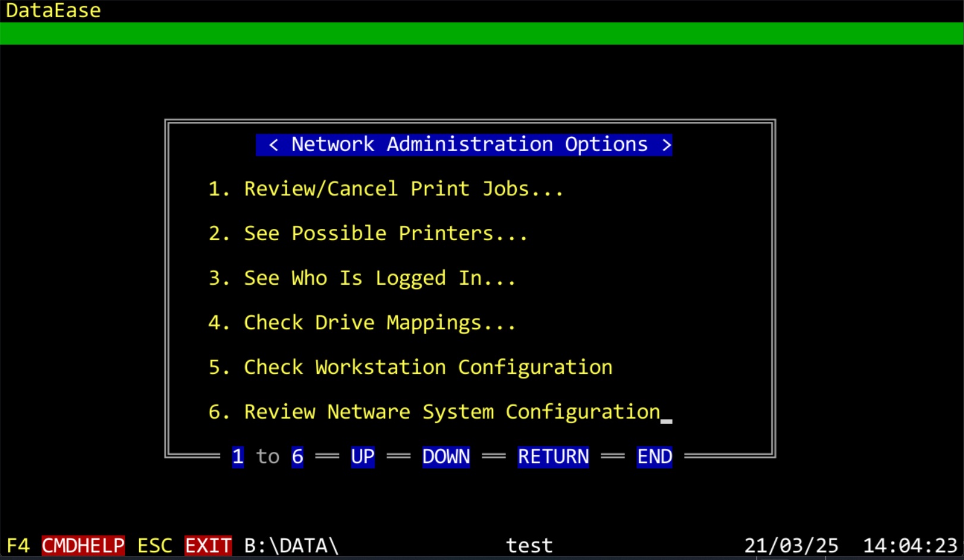Click the UP navigation key label
The image size is (964, 560).
point(363,457)
